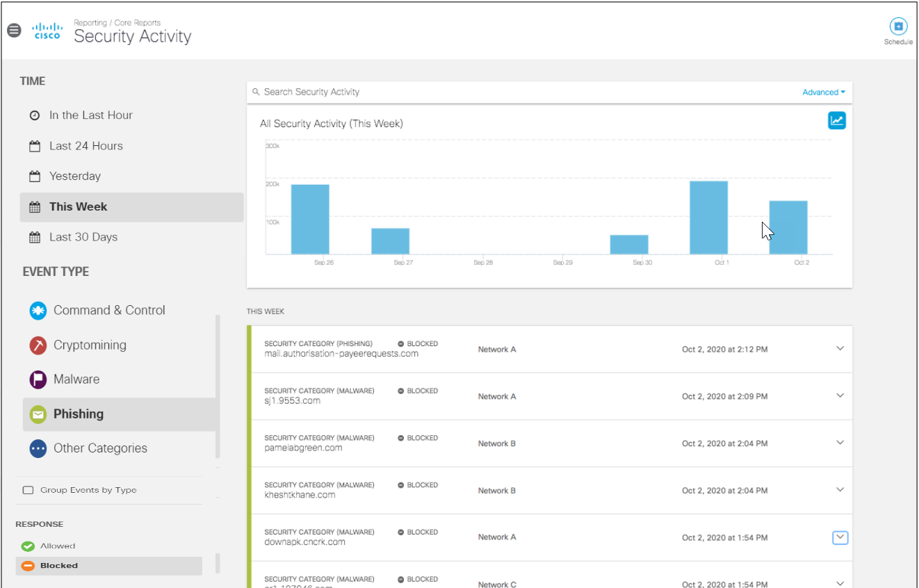Enable the Group Events by Type checkbox
Screen dimensions: 919x588
point(28,489)
